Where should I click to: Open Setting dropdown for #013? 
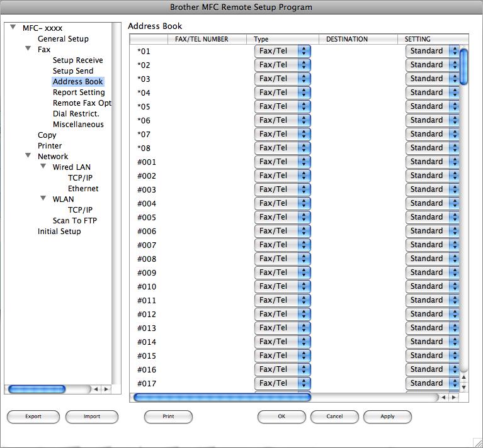pyautogui.click(x=432, y=328)
